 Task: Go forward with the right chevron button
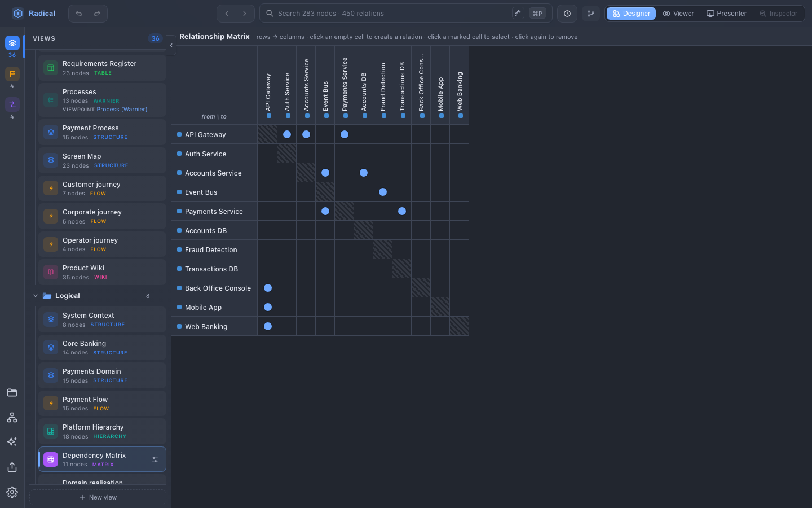pyautogui.click(x=245, y=14)
